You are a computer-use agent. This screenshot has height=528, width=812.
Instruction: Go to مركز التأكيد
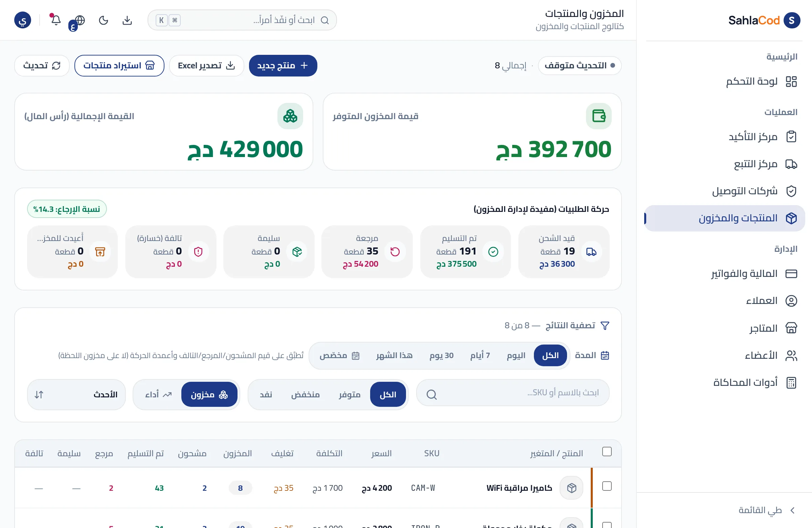pyautogui.click(x=724, y=137)
